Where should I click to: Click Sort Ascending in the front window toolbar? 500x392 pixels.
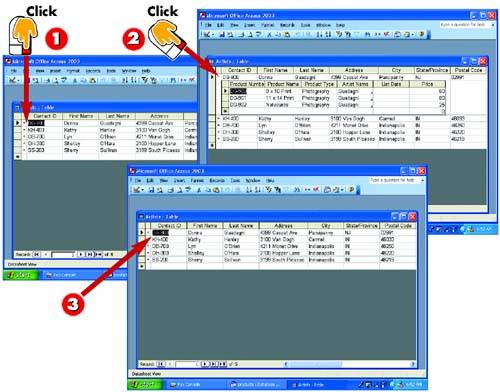click(x=249, y=190)
